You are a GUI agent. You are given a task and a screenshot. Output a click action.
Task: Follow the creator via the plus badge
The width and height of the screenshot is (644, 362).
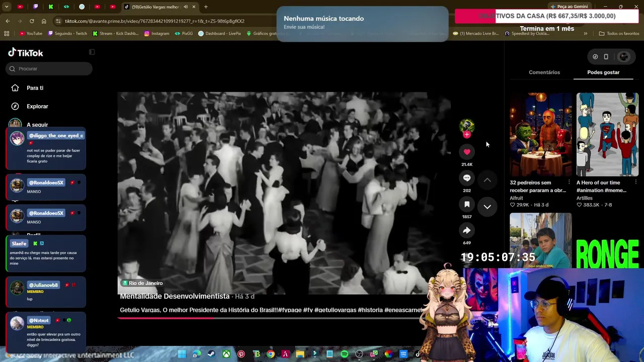(467, 134)
